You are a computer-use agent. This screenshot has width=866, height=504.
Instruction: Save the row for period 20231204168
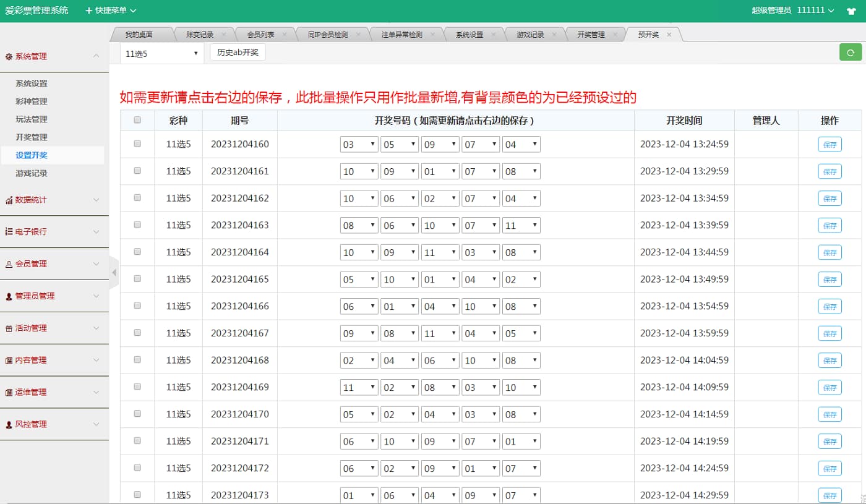pos(830,361)
